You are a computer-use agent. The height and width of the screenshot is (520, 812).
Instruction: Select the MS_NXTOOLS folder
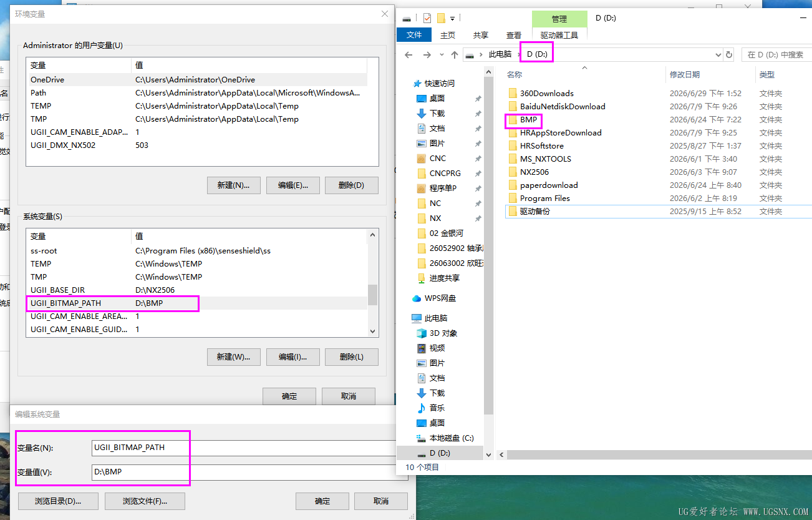pyautogui.click(x=545, y=159)
